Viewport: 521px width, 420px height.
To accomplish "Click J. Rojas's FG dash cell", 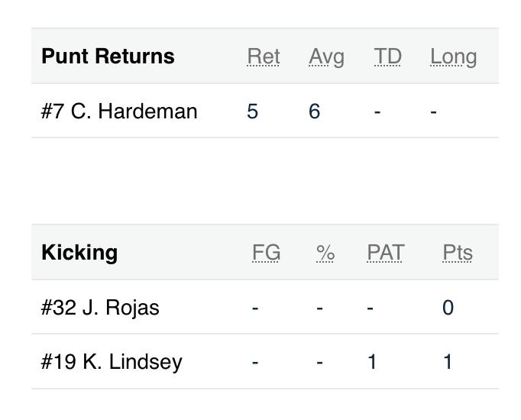I will click(255, 308).
